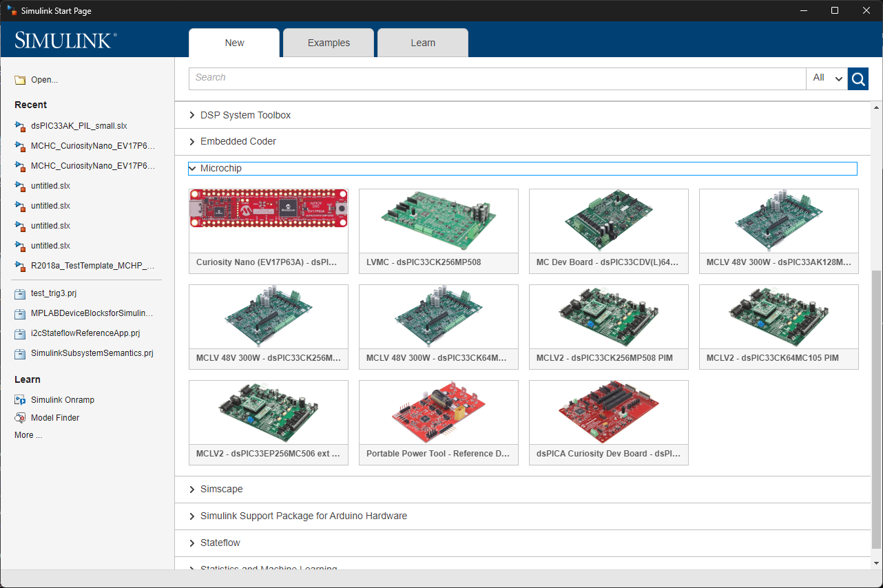This screenshot has width=883, height=588.
Task: Switch to the Examples tab
Action: pos(329,43)
